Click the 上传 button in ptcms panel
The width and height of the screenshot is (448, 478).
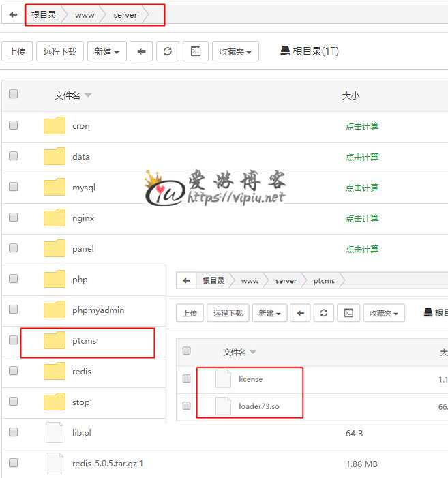click(190, 313)
